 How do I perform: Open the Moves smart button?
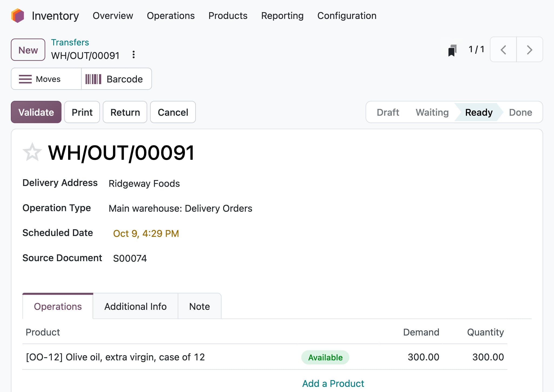click(46, 79)
